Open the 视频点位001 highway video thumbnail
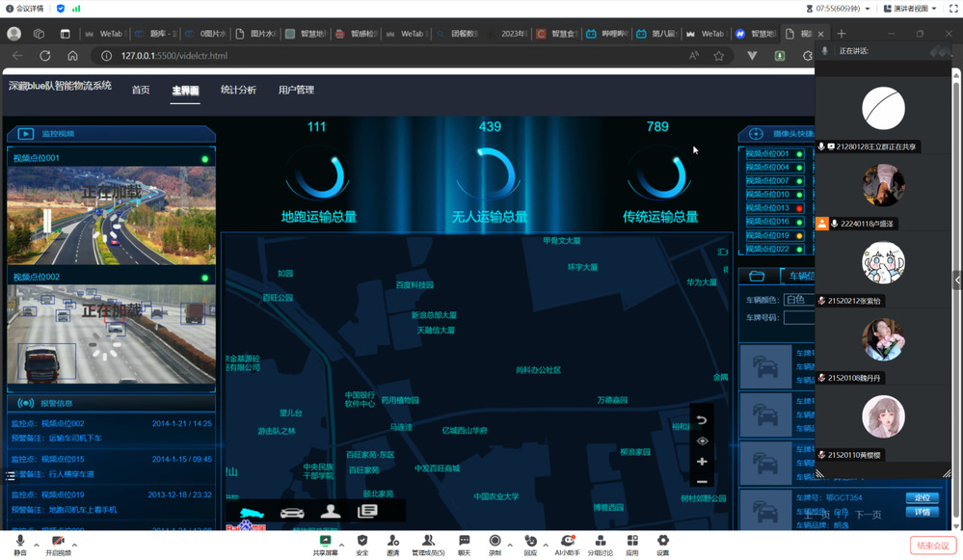 [x=111, y=216]
